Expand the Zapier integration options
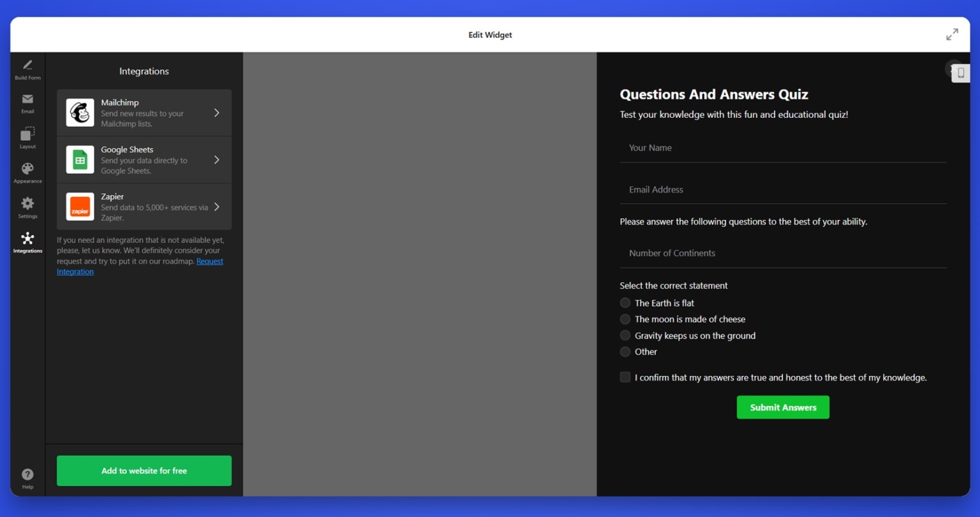Viewport: 980px width, 517px height. click(144, 207)
